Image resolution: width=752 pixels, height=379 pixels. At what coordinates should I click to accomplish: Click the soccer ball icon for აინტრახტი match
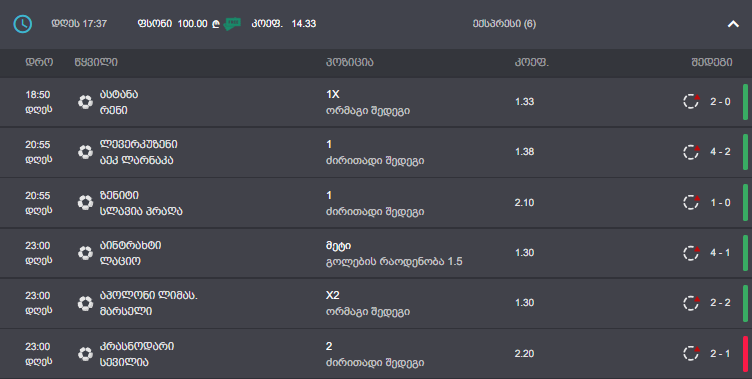(x=85, y=253)
